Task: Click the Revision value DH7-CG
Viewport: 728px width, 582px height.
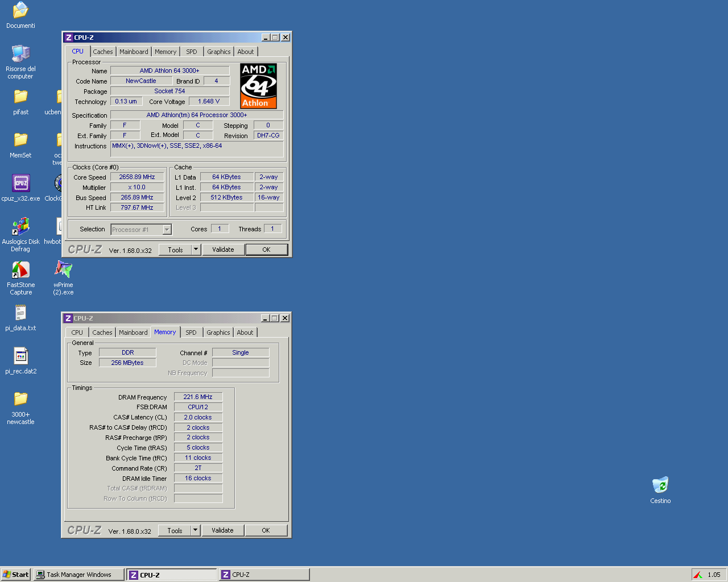Action: [x=268, y=135]
